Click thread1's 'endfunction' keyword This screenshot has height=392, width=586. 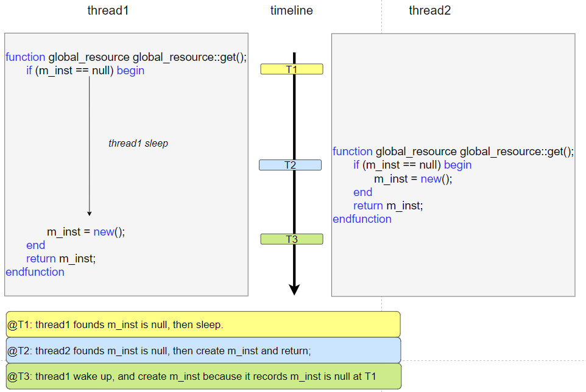[x=35, y=272]
